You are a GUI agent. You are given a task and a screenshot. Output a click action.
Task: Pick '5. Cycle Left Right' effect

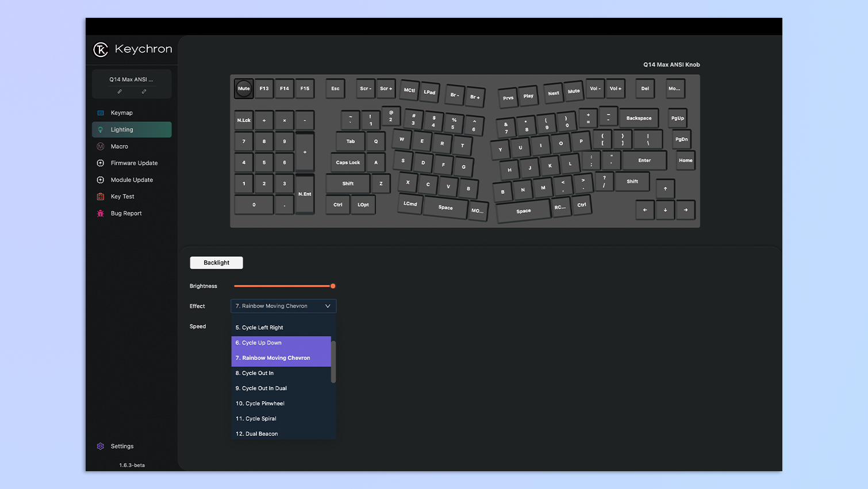pos(259,328)
